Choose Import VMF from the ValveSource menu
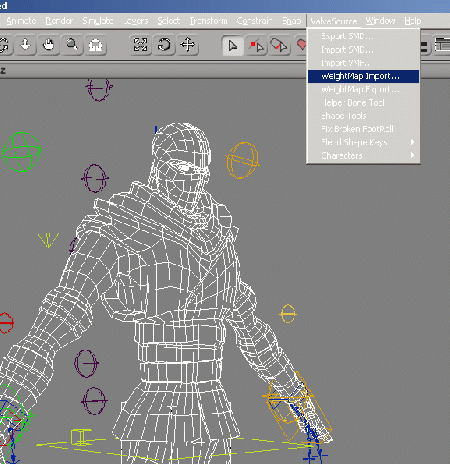450x464 pixels. point(363,63)
